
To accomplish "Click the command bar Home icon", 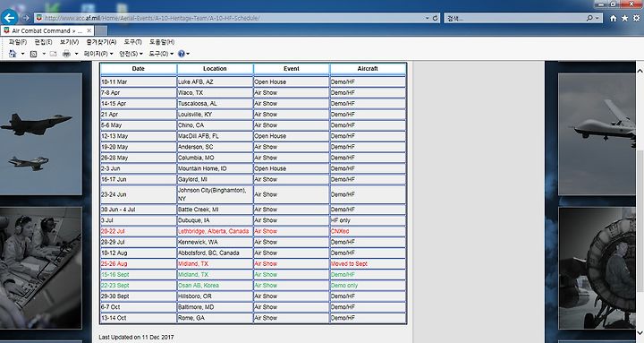I will pyautogui.click(x=13, y=54).
